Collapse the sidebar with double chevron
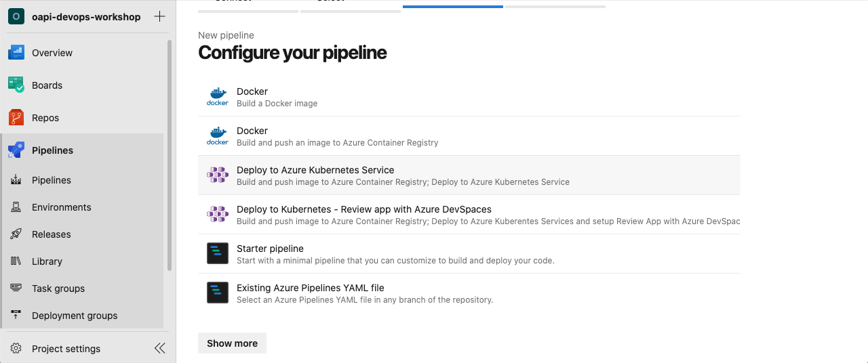 (x=159, y=349)
